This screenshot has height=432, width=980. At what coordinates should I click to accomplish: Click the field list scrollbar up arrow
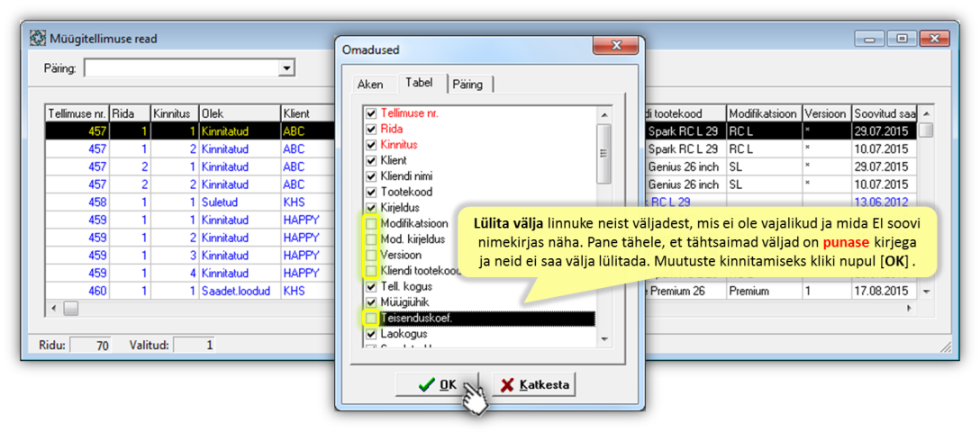click(x=603, y=114)
